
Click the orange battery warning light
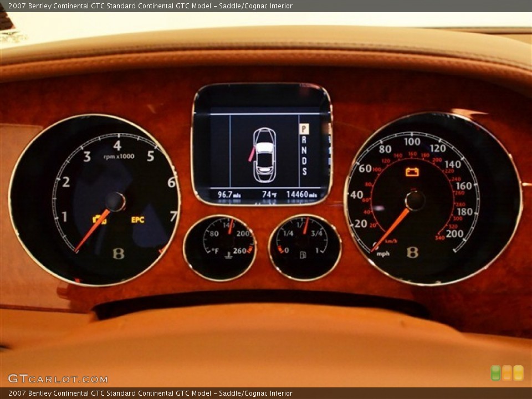click(412, 172)
